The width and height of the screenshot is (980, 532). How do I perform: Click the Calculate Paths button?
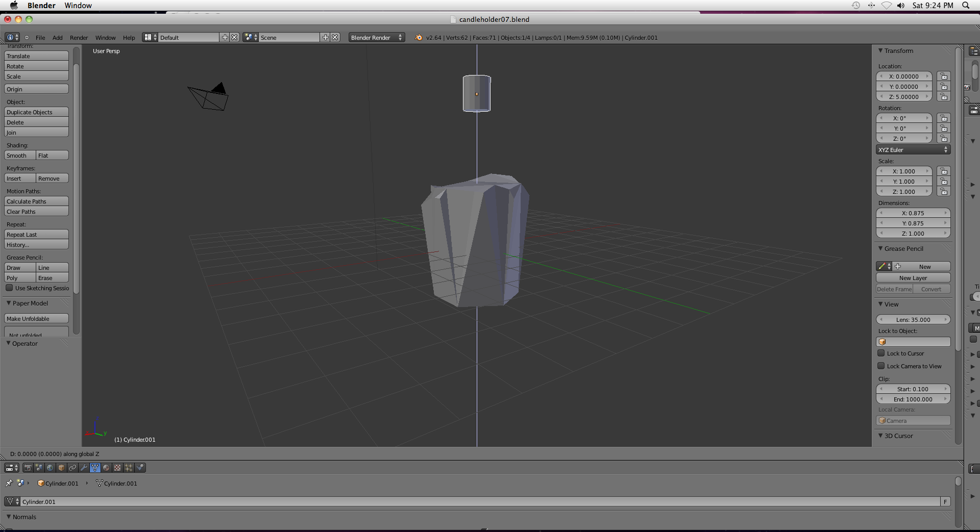pyautogui.click(x=36, y=201)
